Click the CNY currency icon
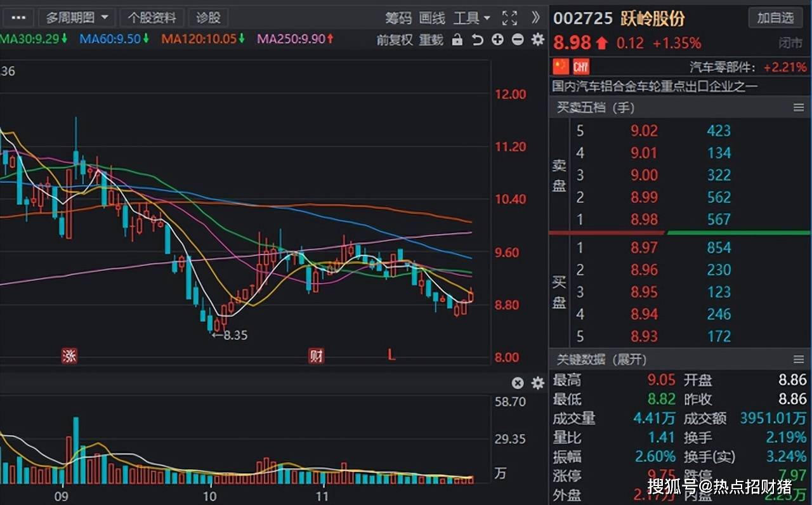The image size is (812, 505). tap(580, 66)
